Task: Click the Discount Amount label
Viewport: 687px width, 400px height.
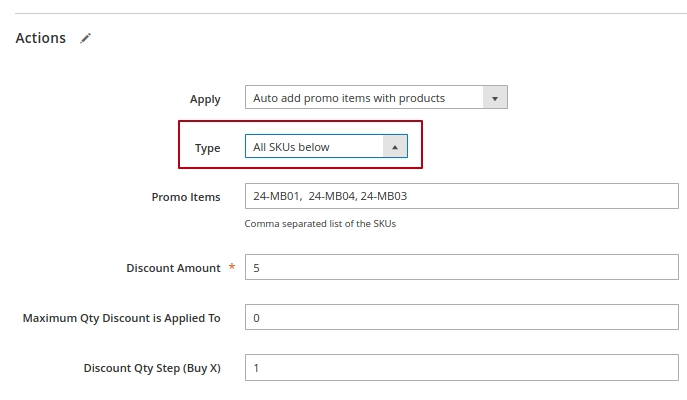Action: coord(173,268)
